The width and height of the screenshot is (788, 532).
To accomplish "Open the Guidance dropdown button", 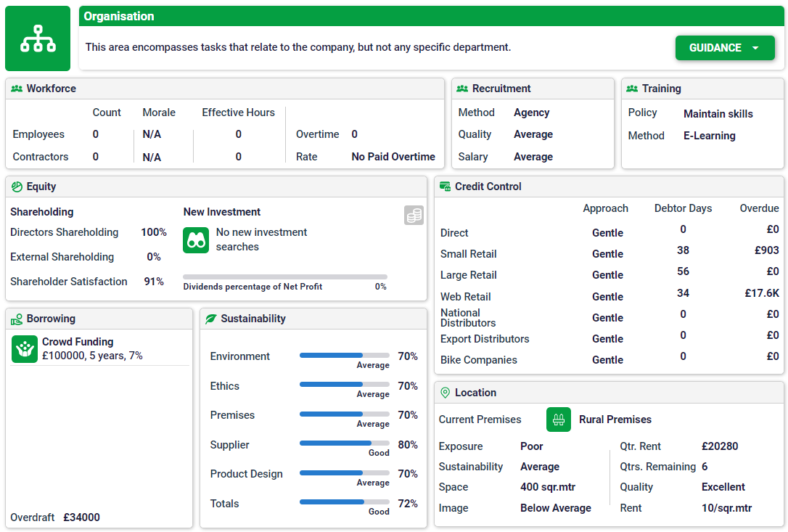I will tap(725, 48).
